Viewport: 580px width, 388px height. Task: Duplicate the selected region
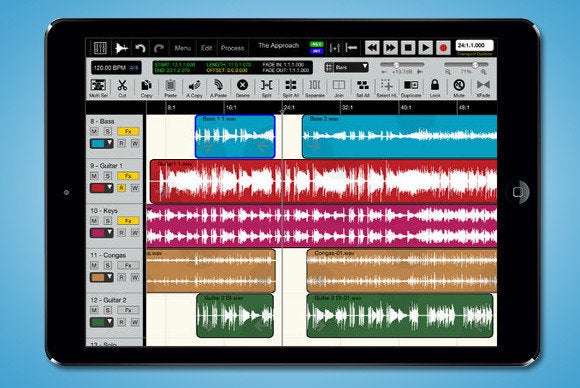pos(411,88)
